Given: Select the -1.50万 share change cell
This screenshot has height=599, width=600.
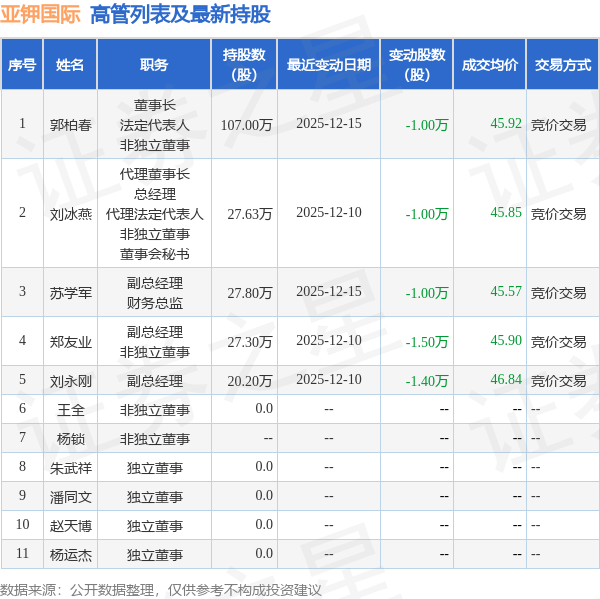Looking at the screenshot, I should point(427,342).
